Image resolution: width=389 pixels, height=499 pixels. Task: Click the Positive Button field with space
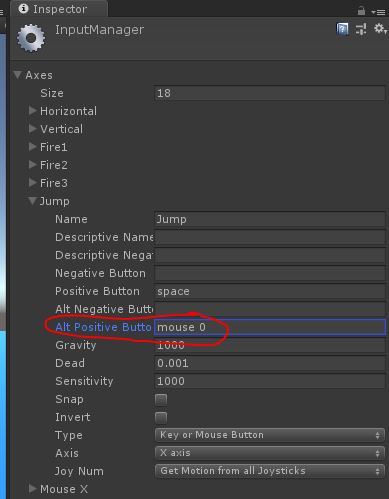[270, 291]
